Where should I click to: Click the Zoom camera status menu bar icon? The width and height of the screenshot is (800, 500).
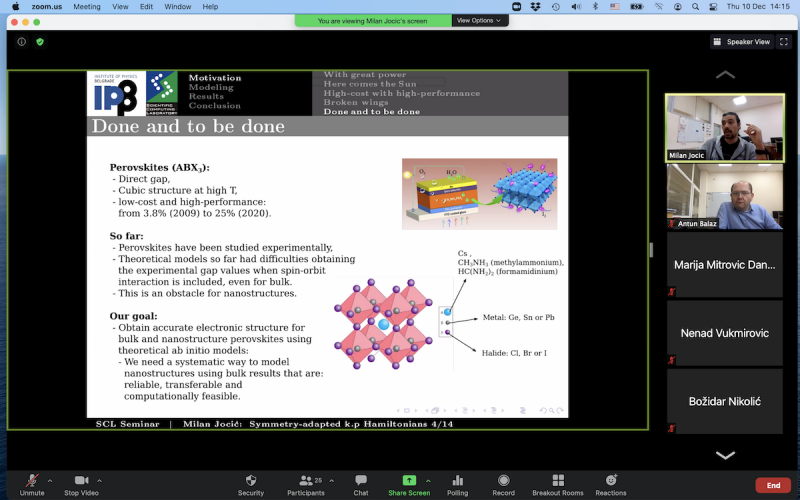(516, 7)
